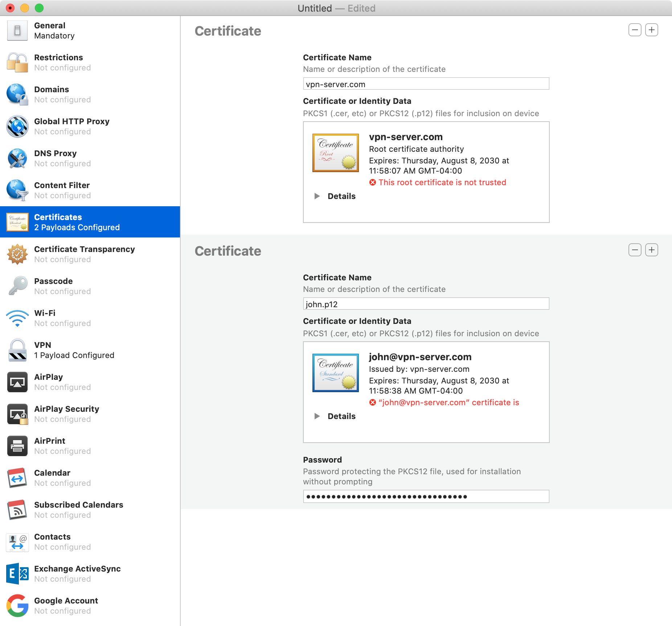Select the AirPlay Security icon
This screenshot has width=672, height=626.
pyautogui.click(x=17, y=414)
